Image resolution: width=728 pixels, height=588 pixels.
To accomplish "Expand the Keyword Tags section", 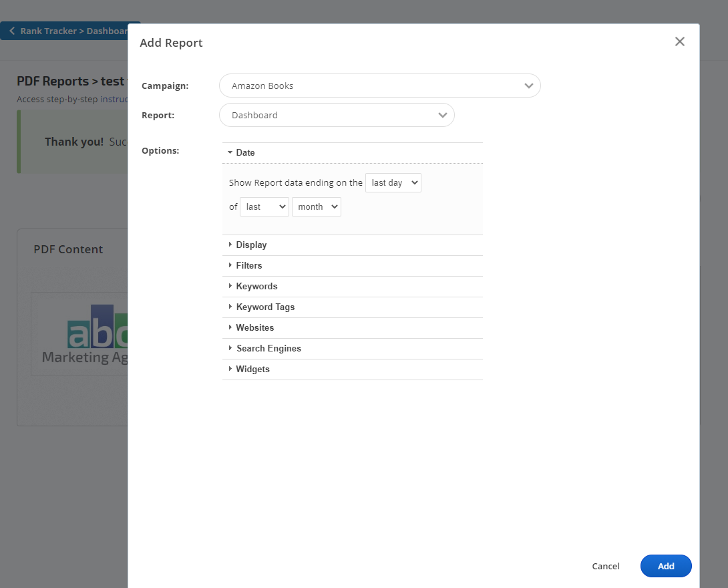I will [264, 307].
